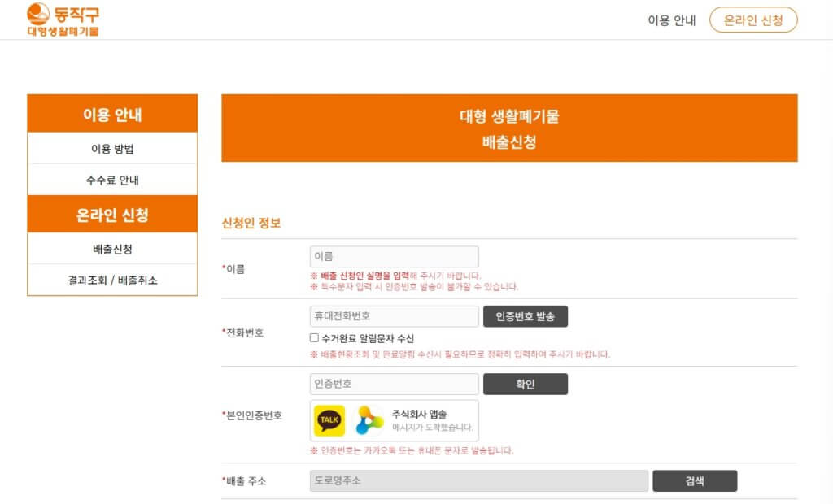Screen dimensions: 833x504
Task: Select 이용 방법 in the sidebar
Action: (112, 148)
